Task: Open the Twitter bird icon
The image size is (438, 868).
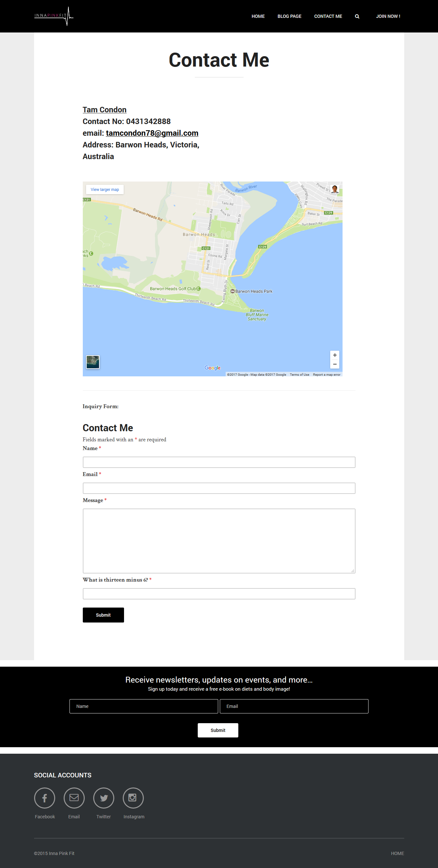Action: 104,798
